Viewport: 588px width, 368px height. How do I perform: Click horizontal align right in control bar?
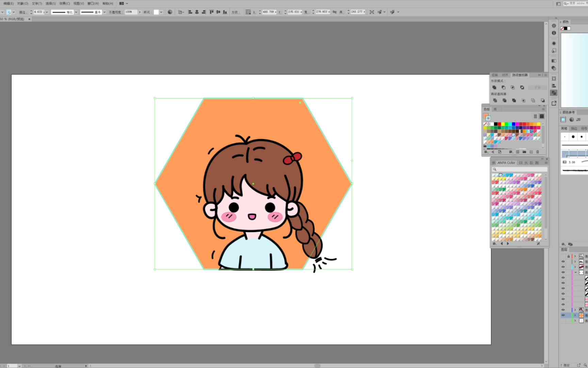(x=204, y=12)
